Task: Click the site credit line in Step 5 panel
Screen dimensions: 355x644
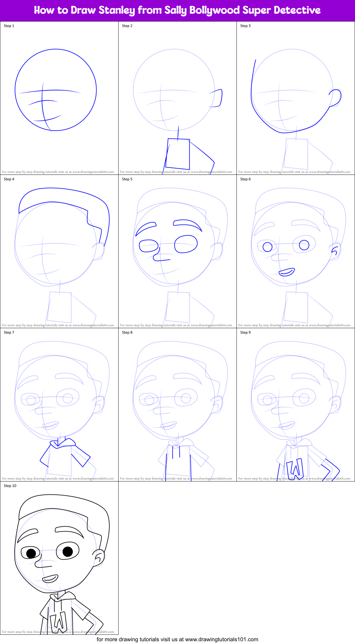Action: point(176,325)
